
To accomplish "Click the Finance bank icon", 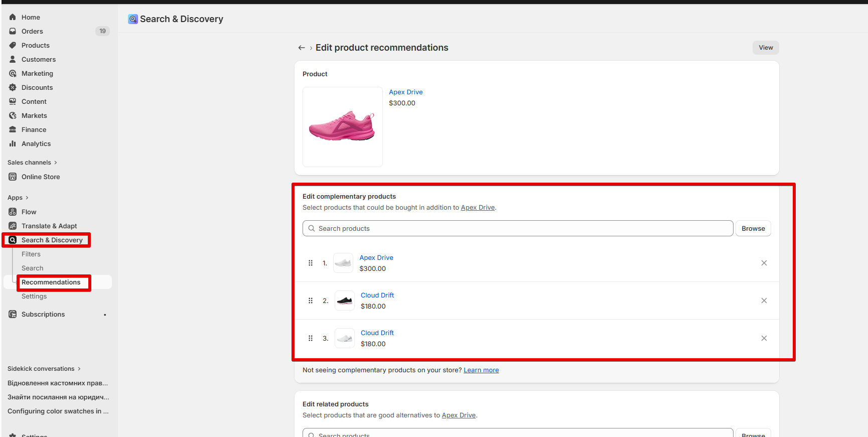I will tap(13, 129).
